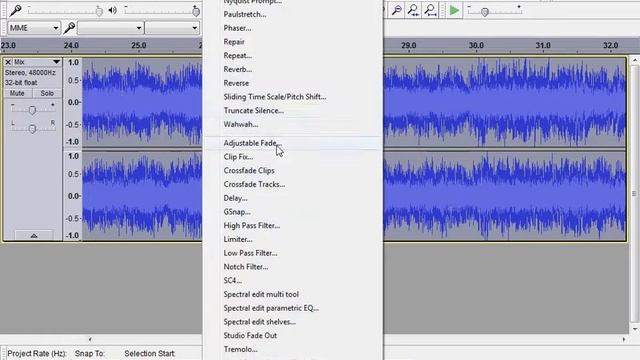Adjust the Mix track pan slider
The image size is (640, 360).
click(x=32, y=128)
